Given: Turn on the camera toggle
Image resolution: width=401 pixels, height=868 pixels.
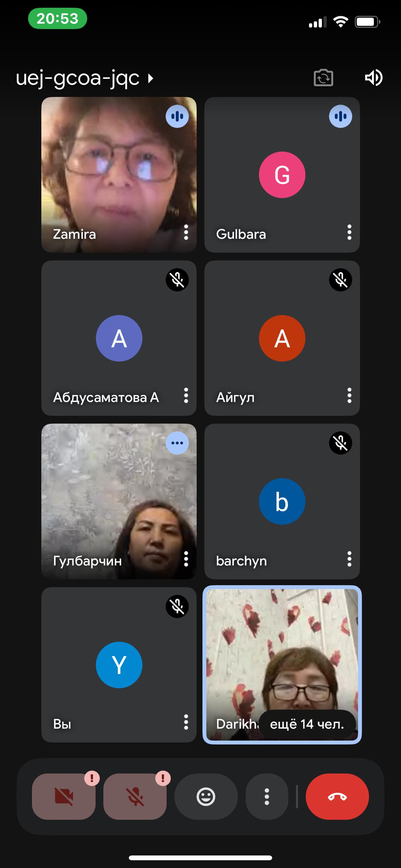Looking at the screenshot, I should (64, 796).
